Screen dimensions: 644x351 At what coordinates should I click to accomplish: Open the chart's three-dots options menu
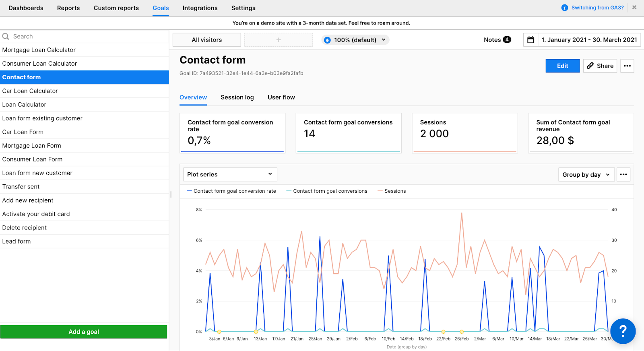pos(623,175)
